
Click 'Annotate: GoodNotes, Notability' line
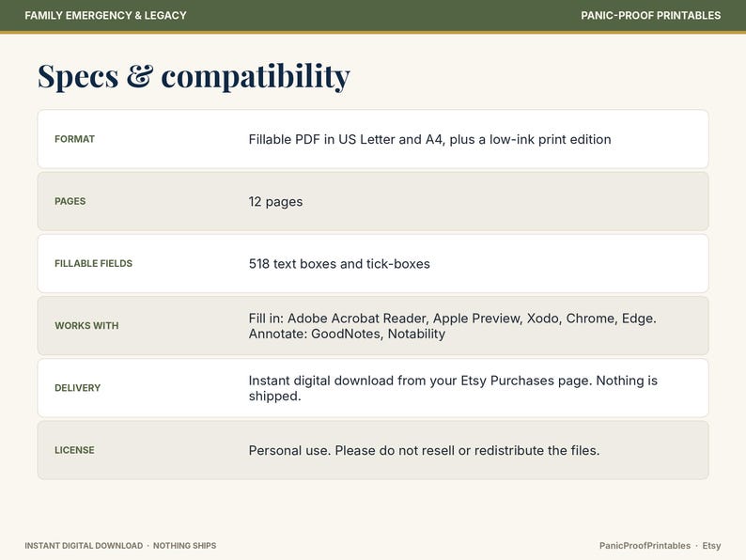(x=347, y=334)
